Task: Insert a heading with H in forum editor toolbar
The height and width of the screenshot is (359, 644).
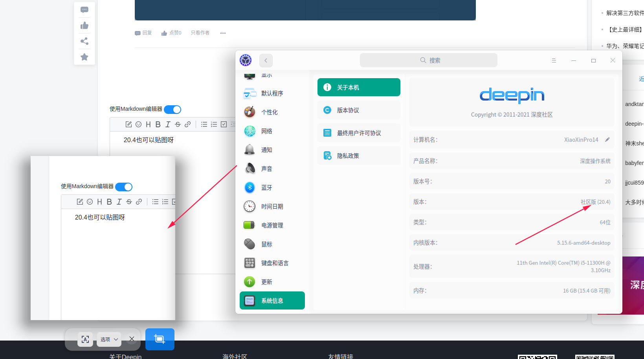Action: pos(148,125)
